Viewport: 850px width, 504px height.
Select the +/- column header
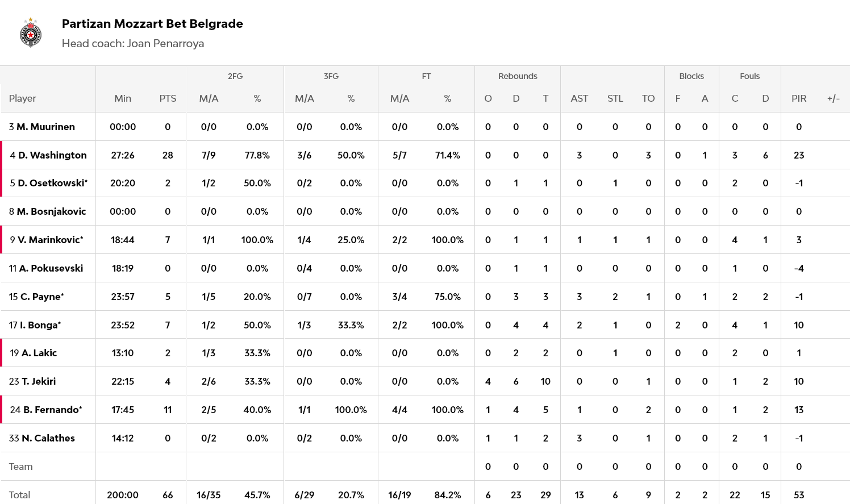(834, 98)
